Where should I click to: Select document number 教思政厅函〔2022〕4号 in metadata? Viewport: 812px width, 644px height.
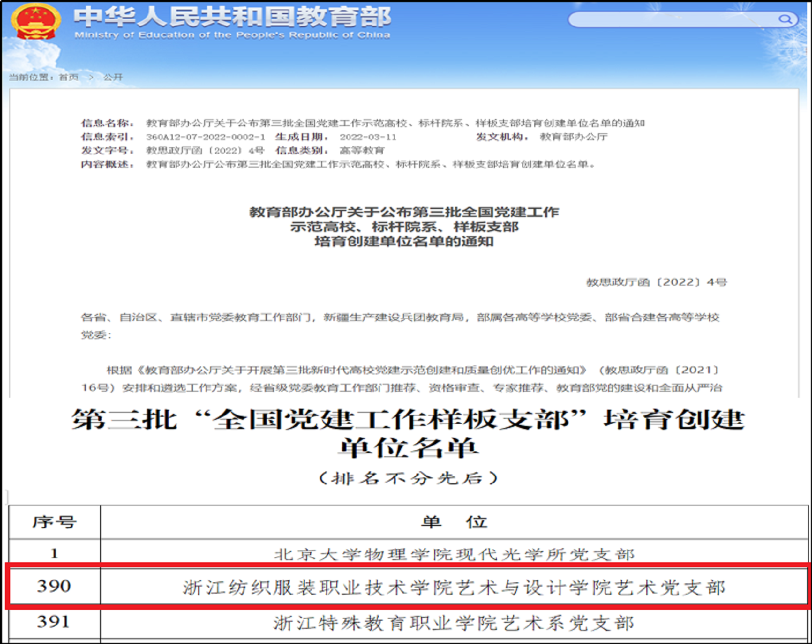205,150
